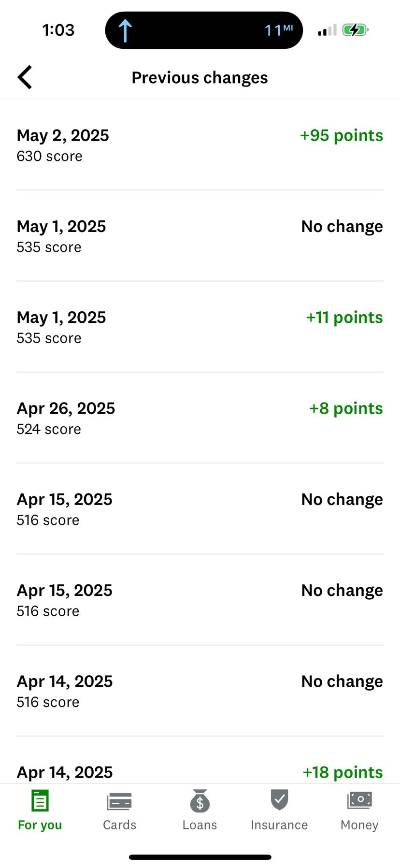This screenshot has width=400, height=868.
Task: Switch to the Cards tab label
Action: tap(119, 825)
